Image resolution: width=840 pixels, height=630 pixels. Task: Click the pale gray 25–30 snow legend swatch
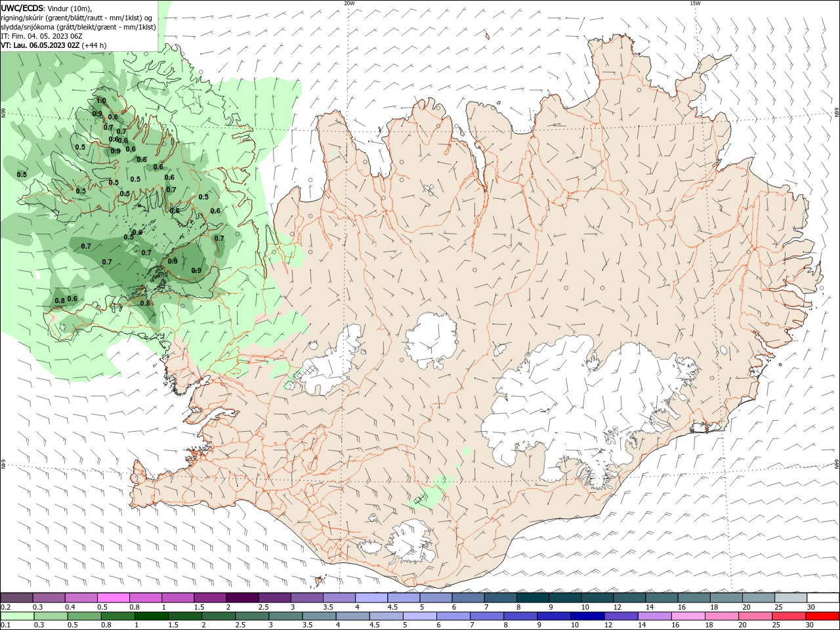coord(790,598)
